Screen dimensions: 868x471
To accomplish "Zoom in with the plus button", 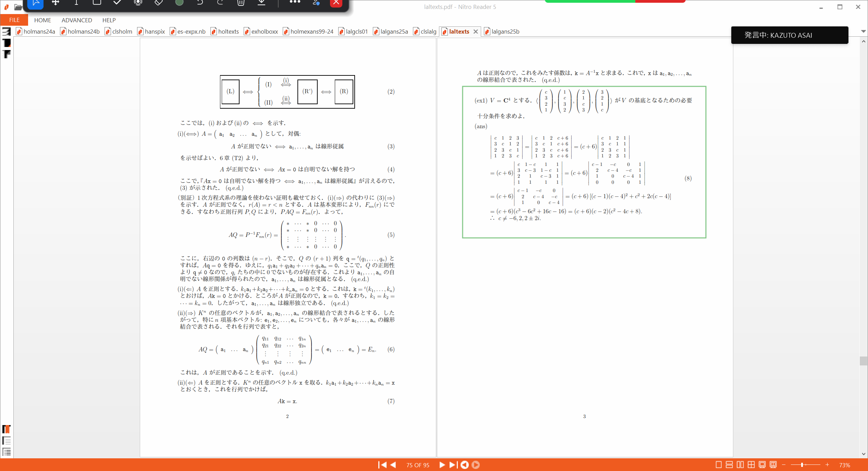I will [827, 465].
